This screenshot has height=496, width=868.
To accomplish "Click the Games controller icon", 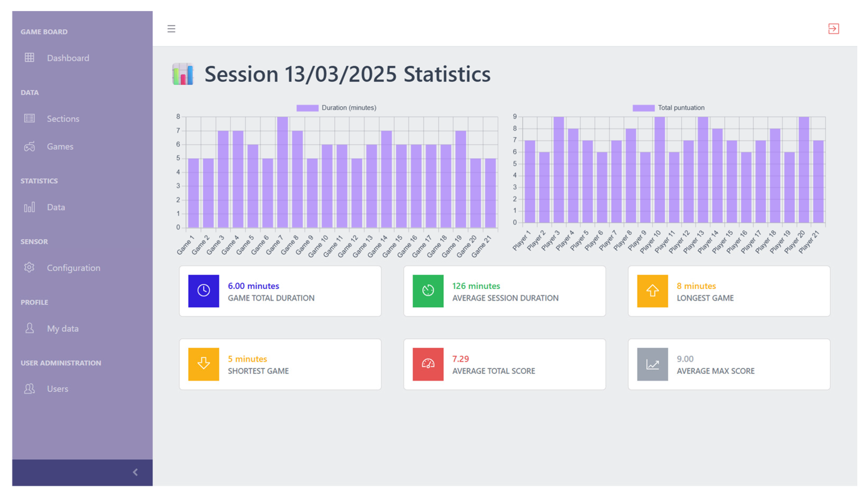I will click(x=29, y=146).
